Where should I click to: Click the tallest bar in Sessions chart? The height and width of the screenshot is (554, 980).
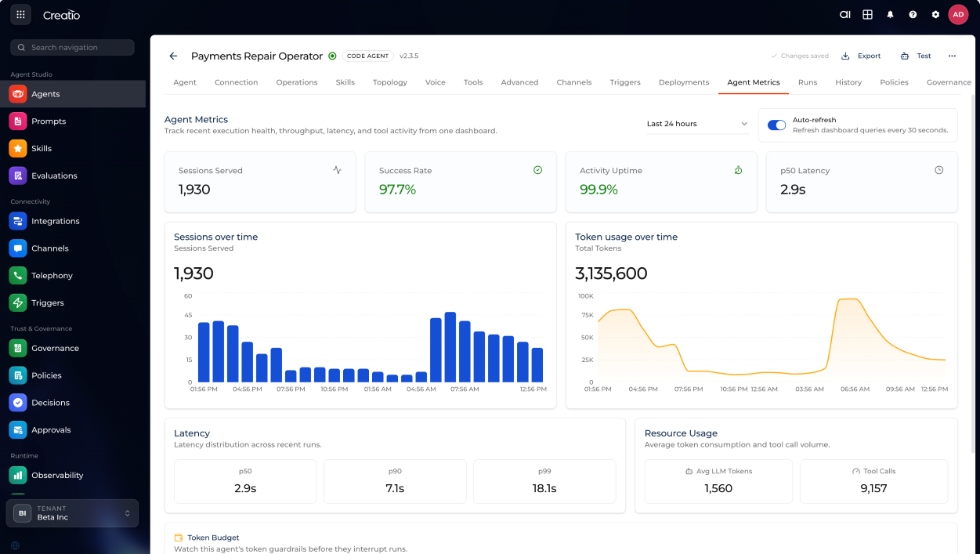pyautogui.click(x=450, y=347)
